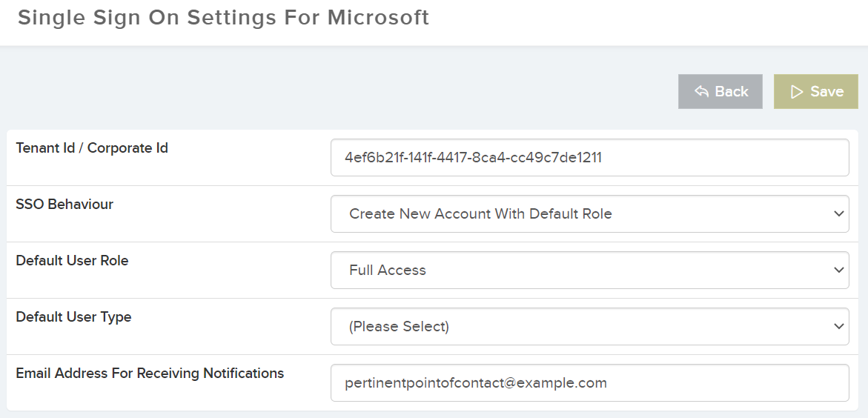Open the SSO Behaviour dropdown

tap(589, 214)
